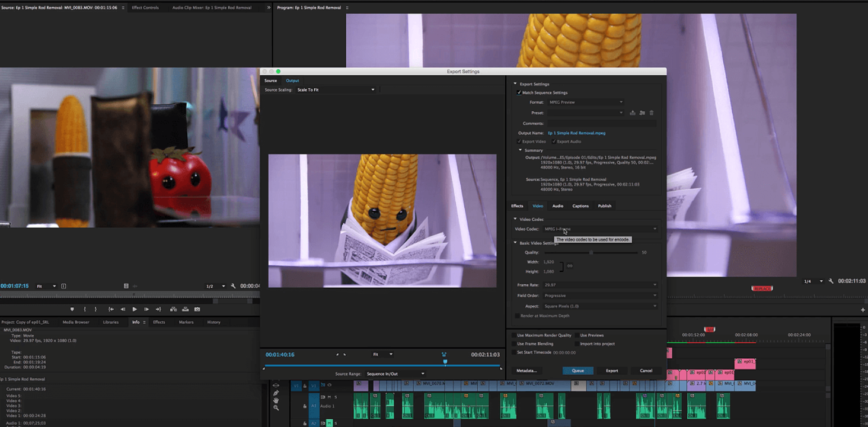Viewport: 868px width, 427px height.
Task: Click the Overwrite edit icon
Action: (185, 309)
